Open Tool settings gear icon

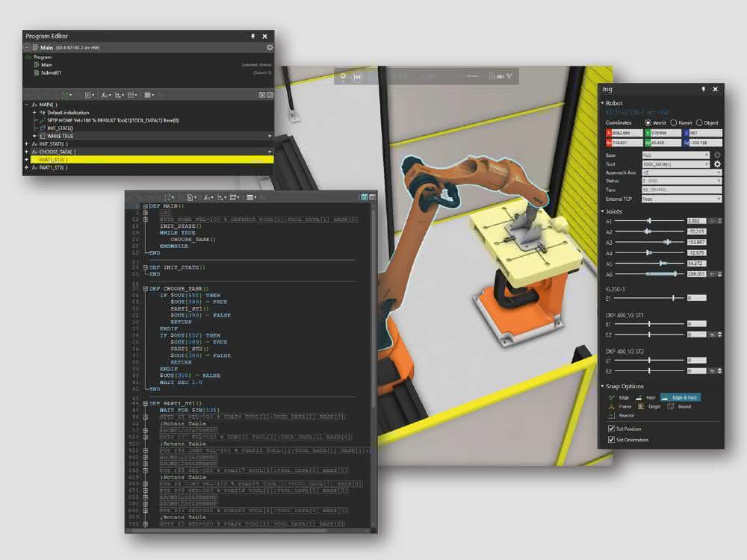pyautogui.click(x=717, y=164)
